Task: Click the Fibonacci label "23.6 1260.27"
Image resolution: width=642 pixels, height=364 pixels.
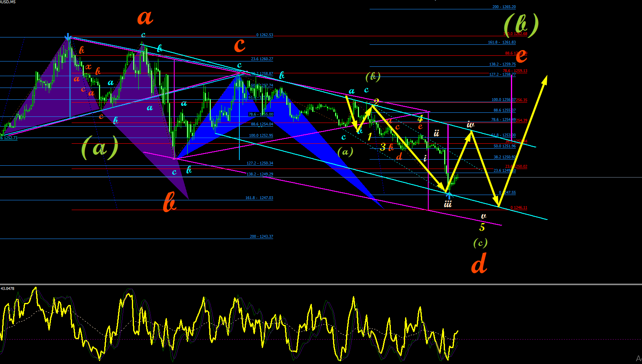Action: 262,59
